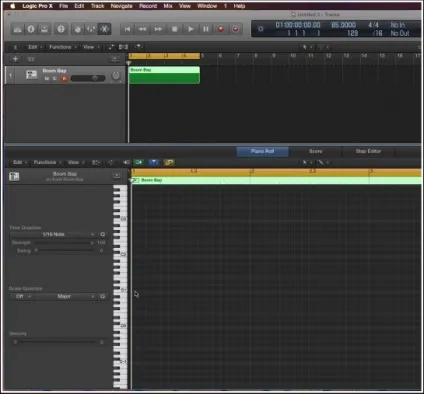The height and width of the screenshot is (394, 424).
Task: Adjust the quantize Strength slider
Action: coord(63,243)
